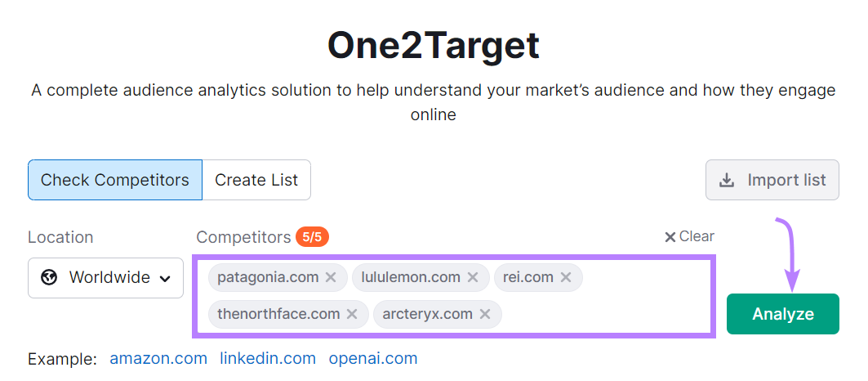Use the openai.com example link
This screenshot has height=381, width=868.
coord(373,358)
